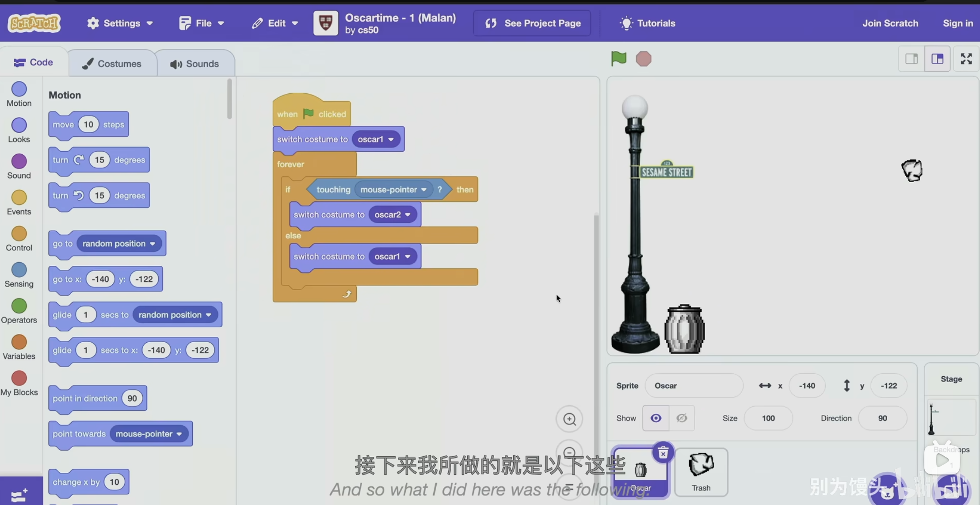Show sprite using the eye toggle
This screenshot has height=505, width=980.
[x=656, y=418]
